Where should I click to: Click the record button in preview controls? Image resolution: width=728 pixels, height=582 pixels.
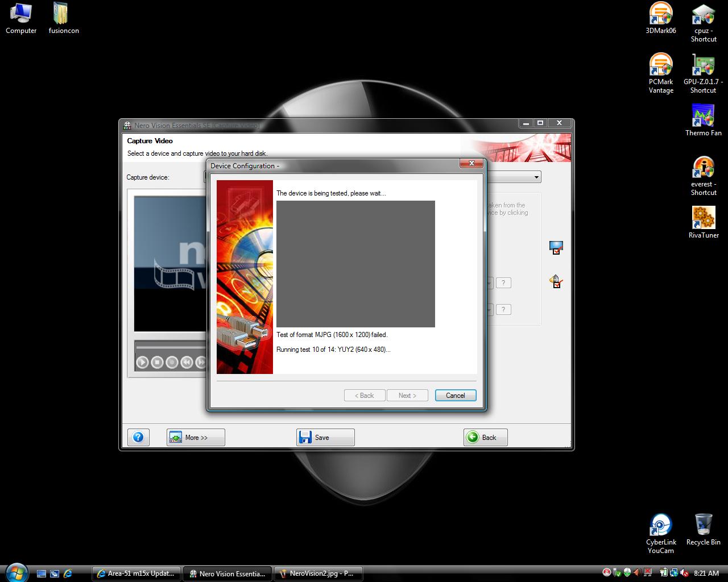click(172, 362)
